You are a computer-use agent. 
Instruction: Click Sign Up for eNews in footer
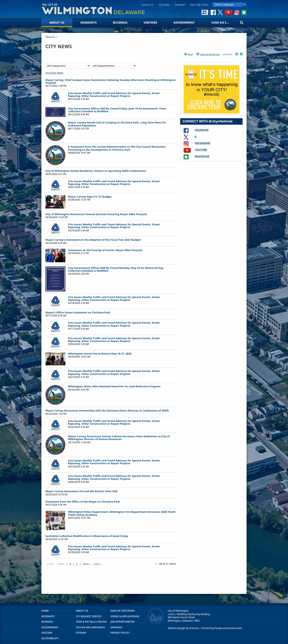click(122, 611)
